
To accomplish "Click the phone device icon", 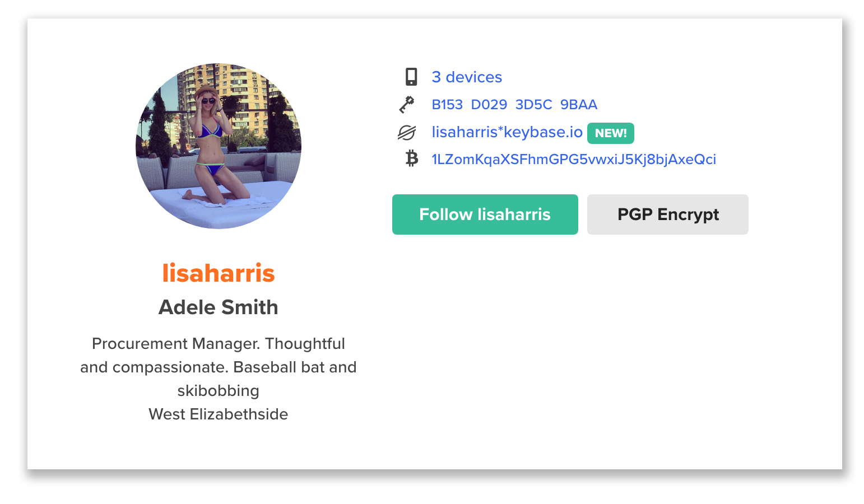I will click(x=411, y=77).
